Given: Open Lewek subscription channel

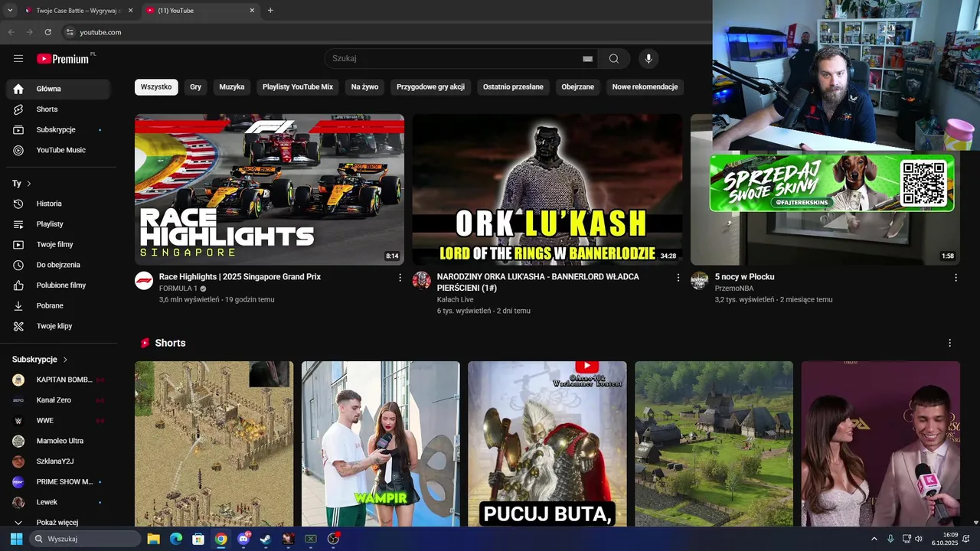Looking at the screenshot, I should click(x=58, y=502).
